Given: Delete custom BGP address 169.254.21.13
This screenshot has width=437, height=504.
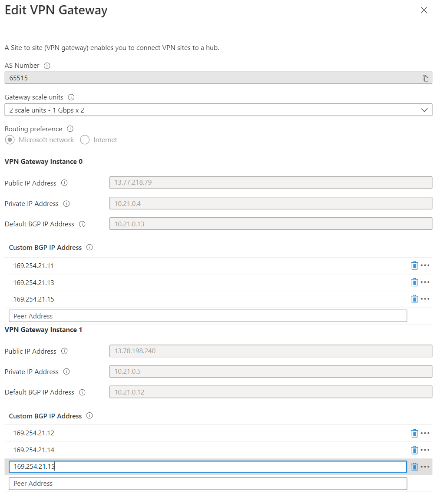Looking at the screenshot, I should (x=414, y=282).
